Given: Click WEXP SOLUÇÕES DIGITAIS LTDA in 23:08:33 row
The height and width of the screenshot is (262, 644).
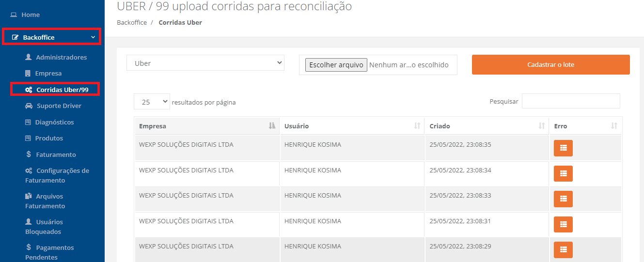Looking at the screenshot, I should (186, 195).
